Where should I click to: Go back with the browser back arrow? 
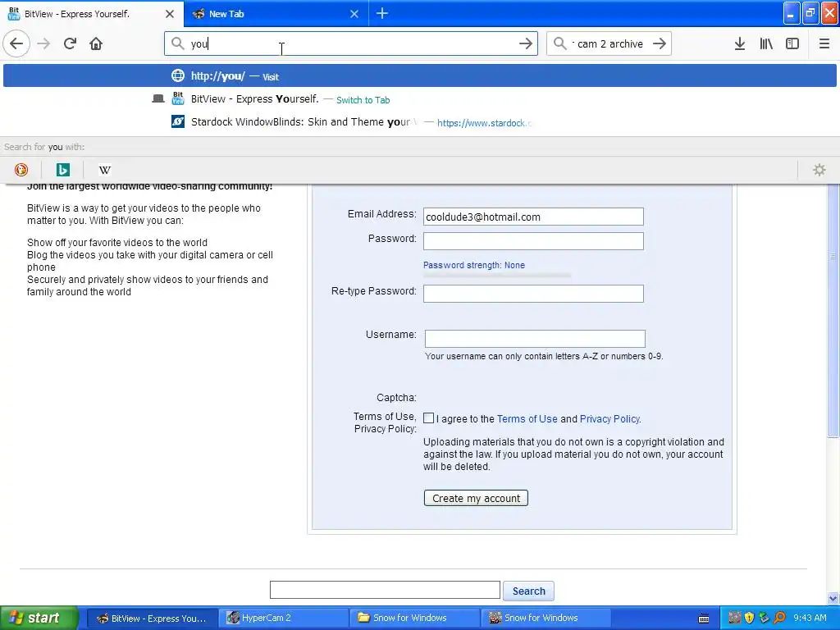(16, 43)
